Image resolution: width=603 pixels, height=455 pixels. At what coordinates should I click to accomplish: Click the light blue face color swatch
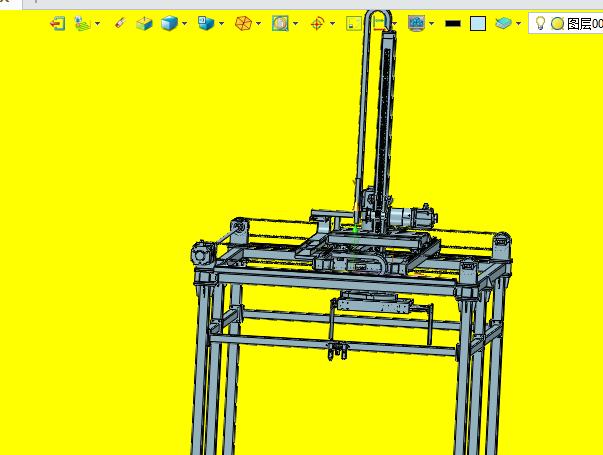(x=478, y=24)
